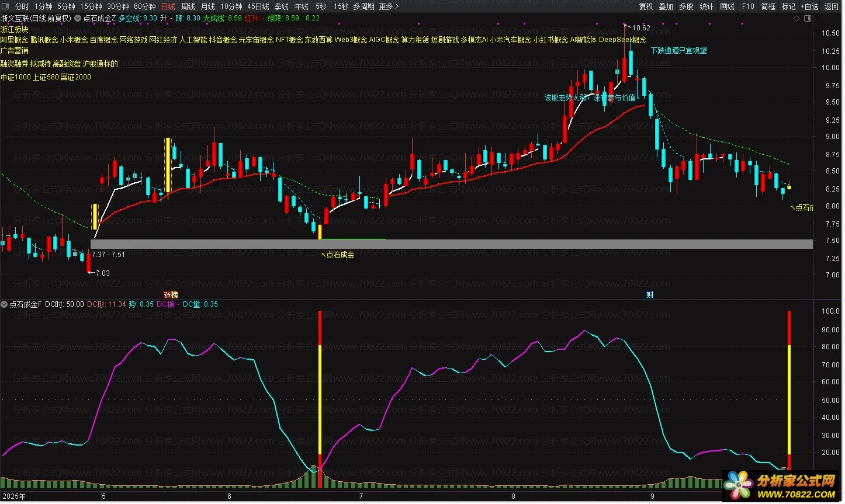This screenshot has height=504, width=845.
Task: Open the 多周期 multi-period view
Action: (364, 6)
